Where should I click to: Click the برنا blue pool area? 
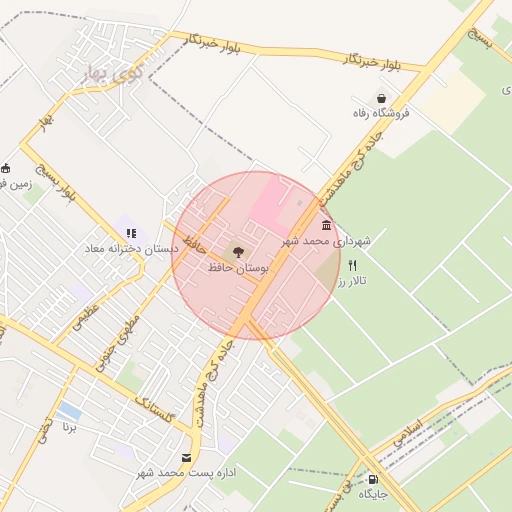coord(69,411)
